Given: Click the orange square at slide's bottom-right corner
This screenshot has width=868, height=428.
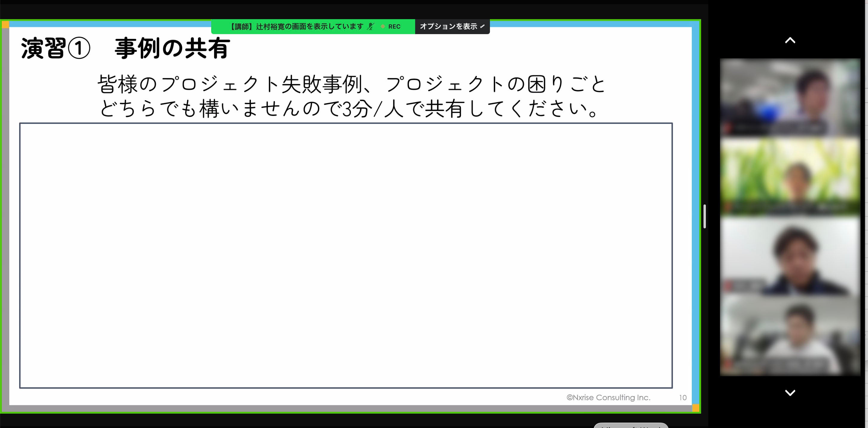Looking at the screenshot, I should click(x=695, y=408).
